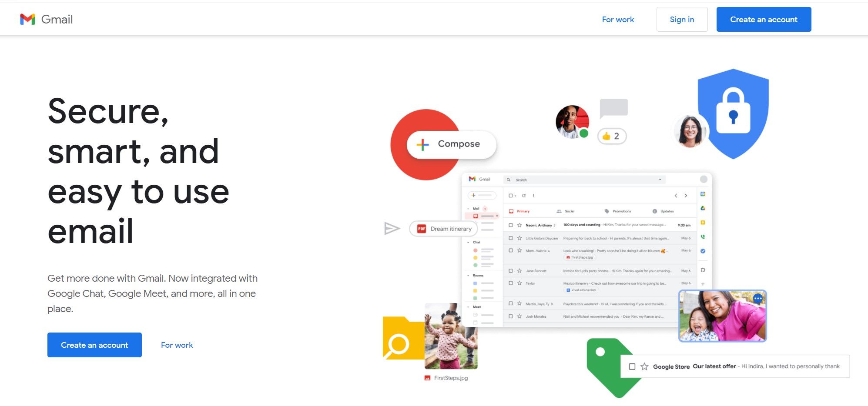Open the blue Google Tasks side panel icon

703,251
